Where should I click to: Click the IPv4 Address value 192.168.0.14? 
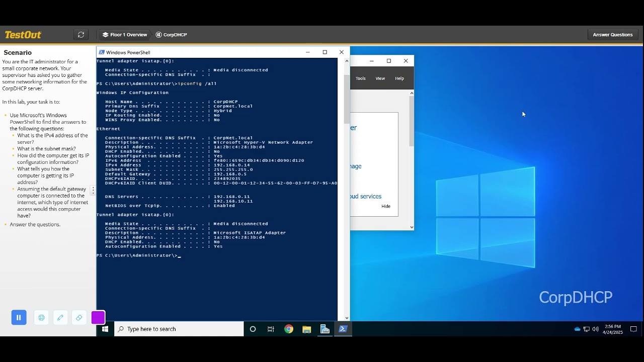231,165
